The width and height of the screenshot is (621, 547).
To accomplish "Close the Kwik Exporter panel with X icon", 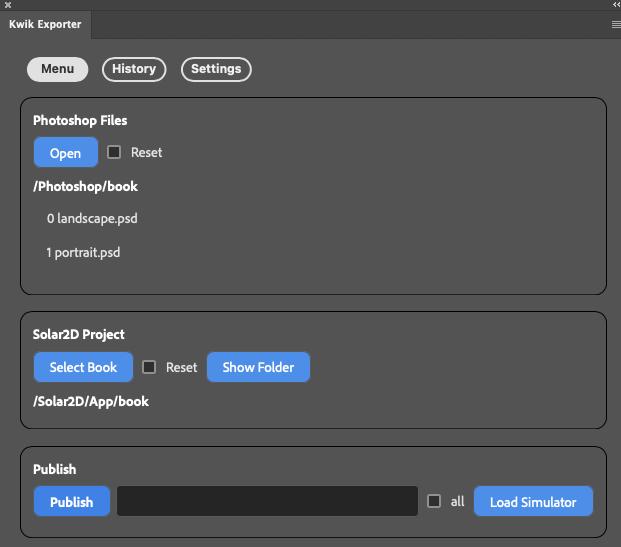I will (8, 5).
